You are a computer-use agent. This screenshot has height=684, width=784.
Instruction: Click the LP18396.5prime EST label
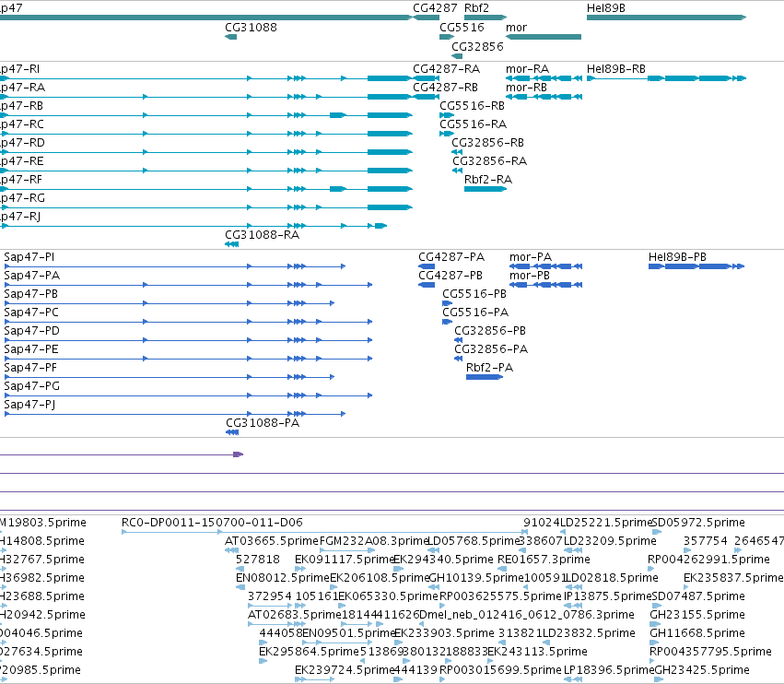(609, 670)
